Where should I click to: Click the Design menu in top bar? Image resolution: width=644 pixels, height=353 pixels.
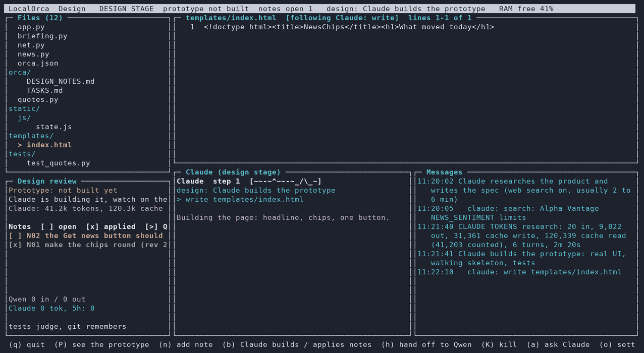coord(72,9)
